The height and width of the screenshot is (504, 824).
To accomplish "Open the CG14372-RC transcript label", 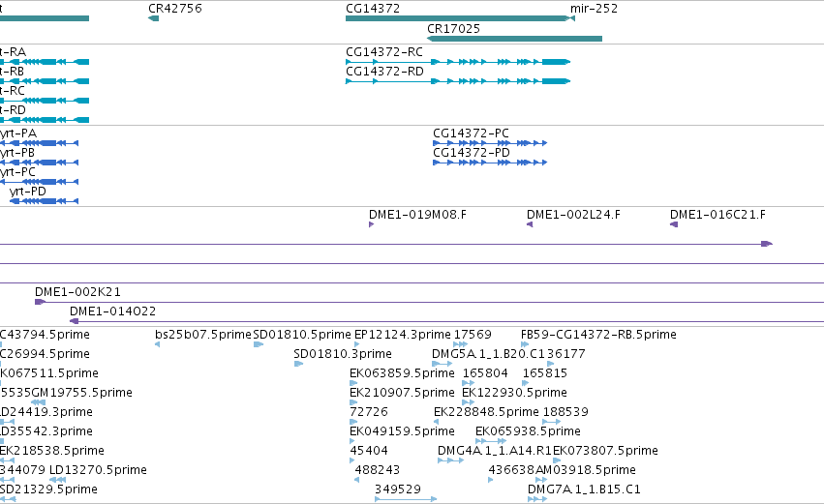I will (x=384, y=52).
